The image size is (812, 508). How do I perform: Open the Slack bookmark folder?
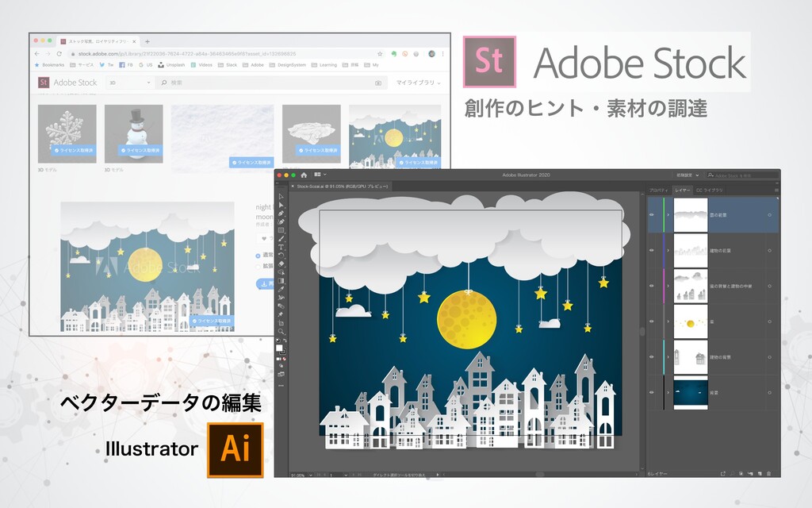click(x=228, y=65)
